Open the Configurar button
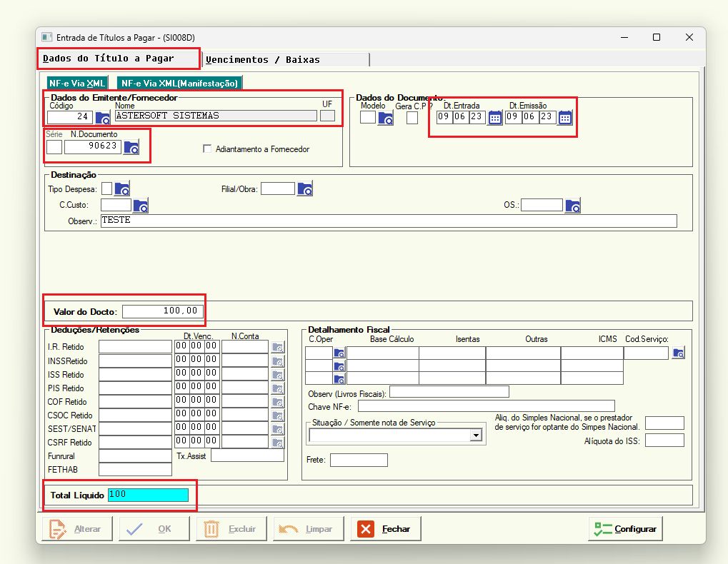This screenshot has width=728, height=564. click(x=625, y=529)
